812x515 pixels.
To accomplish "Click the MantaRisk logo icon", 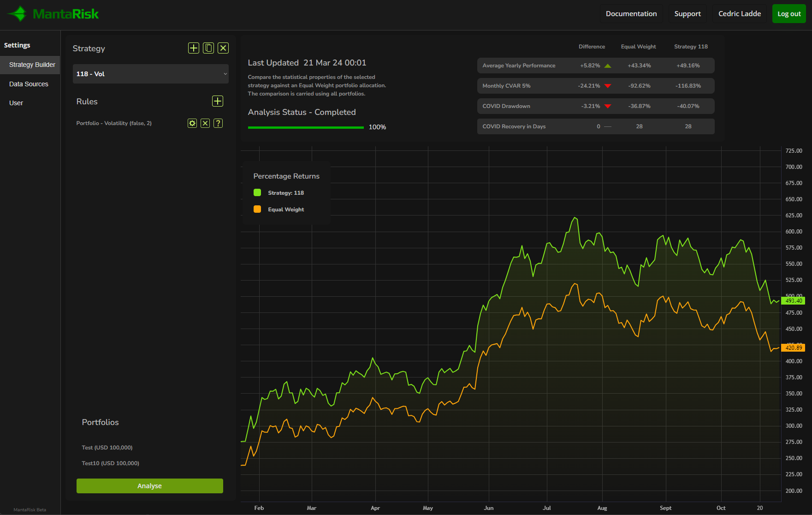I will (18, 14).
